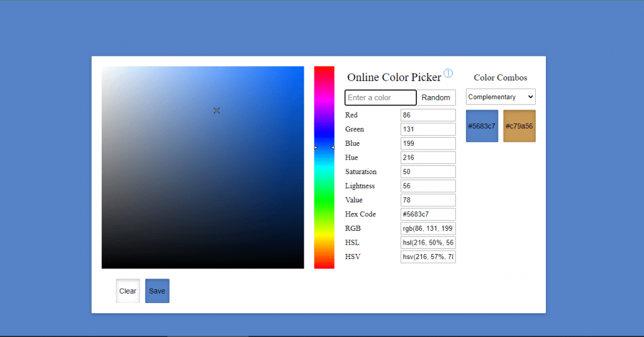Open the Complementary color combos dropdown
The height and width of the screenshot is (337, 644).
(501, 97)
